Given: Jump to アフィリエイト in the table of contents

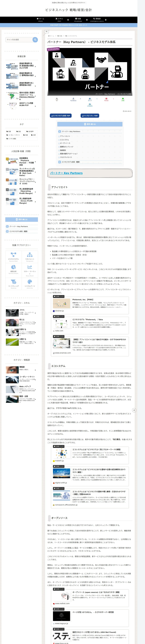Looking at the screenshot, I should pos(65,136).
